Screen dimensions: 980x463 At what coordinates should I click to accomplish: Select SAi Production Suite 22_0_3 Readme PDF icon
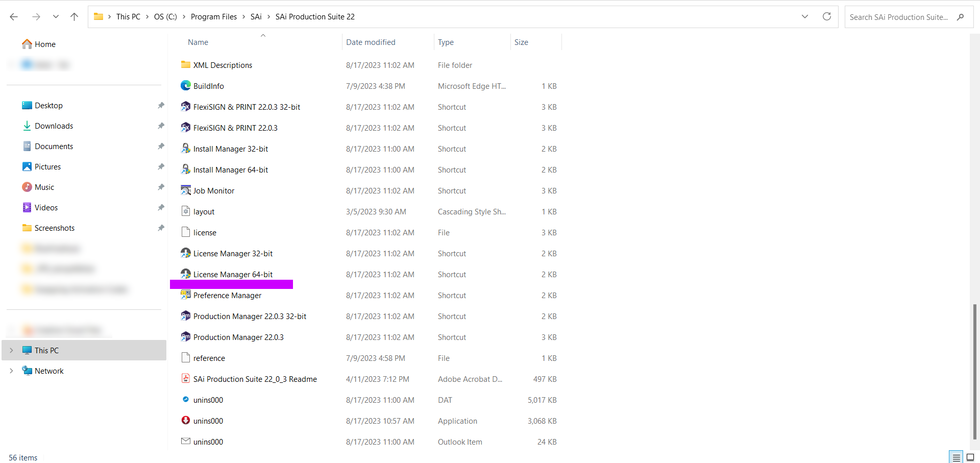(186, 379)
